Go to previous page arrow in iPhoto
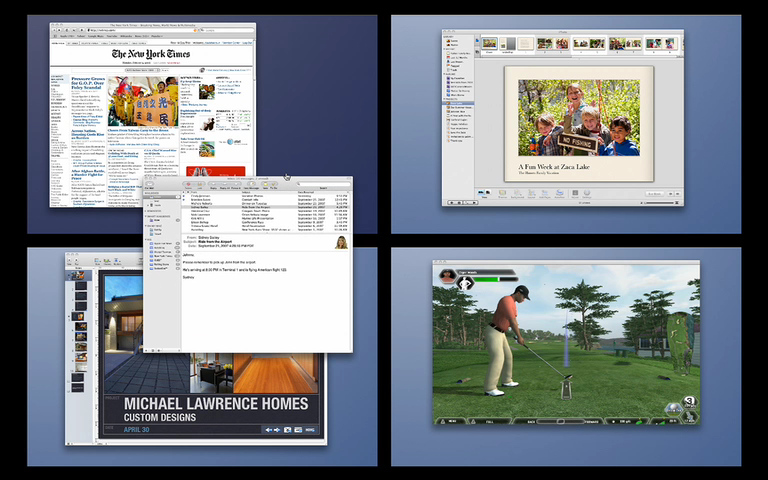 coord(671,193)
